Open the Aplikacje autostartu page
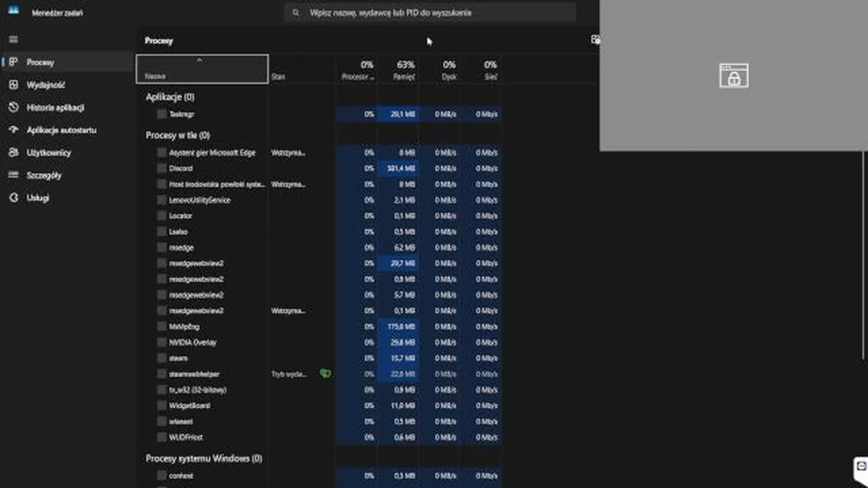 tap(66, 130)
